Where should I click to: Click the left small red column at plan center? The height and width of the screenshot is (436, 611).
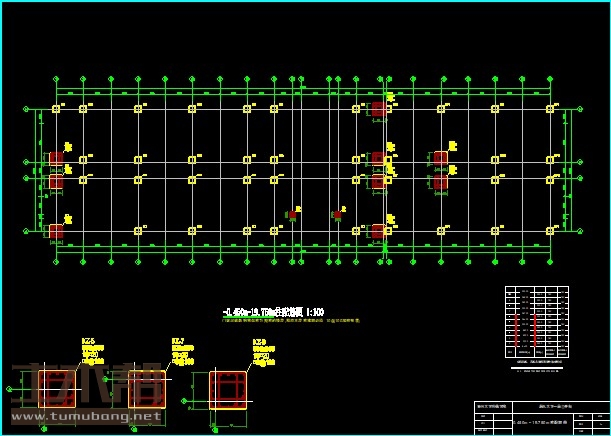(x=292, y=214)
